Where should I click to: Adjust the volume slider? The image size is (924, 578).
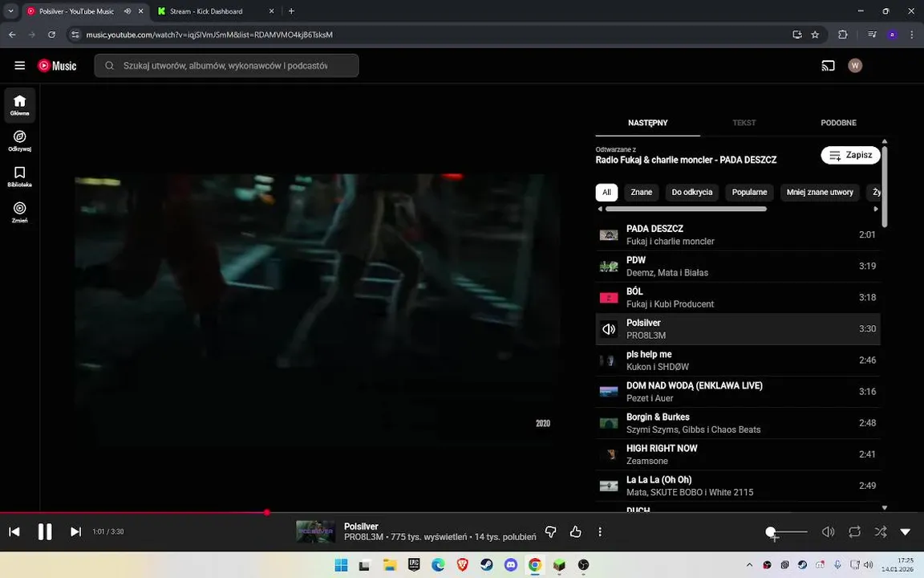coord(787,532)
